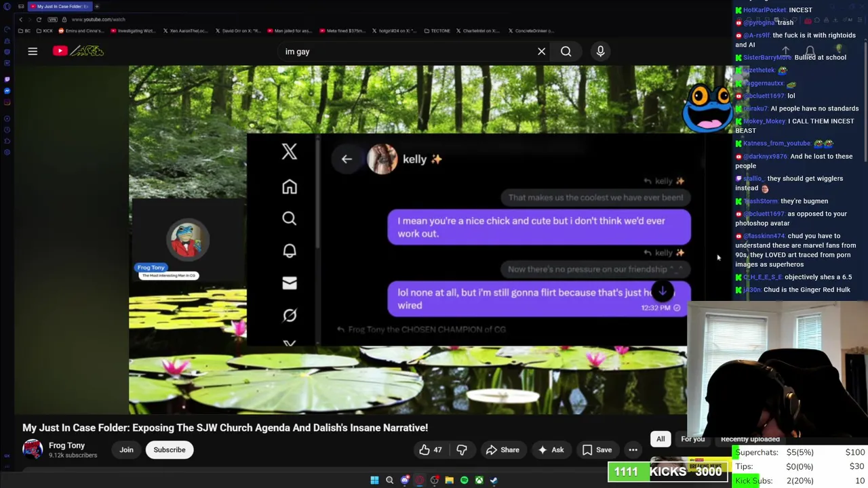
Task: Click the youtube.com/watch address bar
Action: pos(98,20)
